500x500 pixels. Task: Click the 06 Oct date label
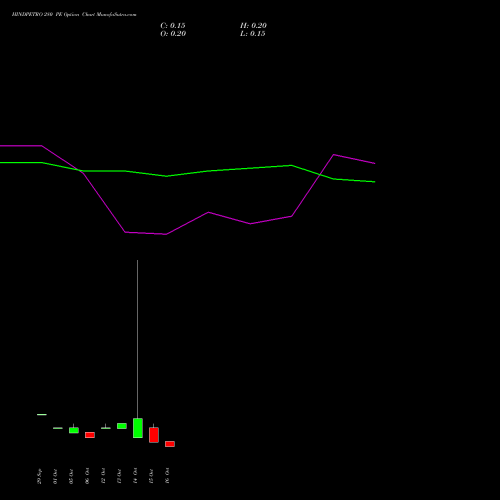pos(87,476)
